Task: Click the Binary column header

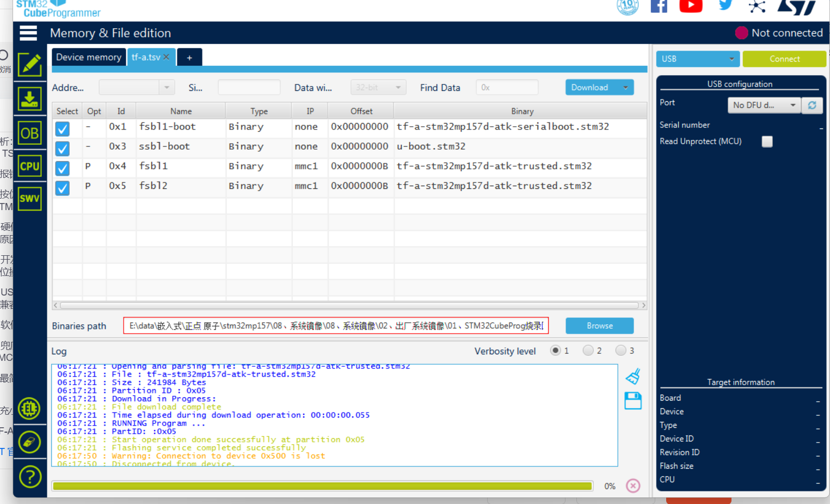Action: [x=522, y=111]
